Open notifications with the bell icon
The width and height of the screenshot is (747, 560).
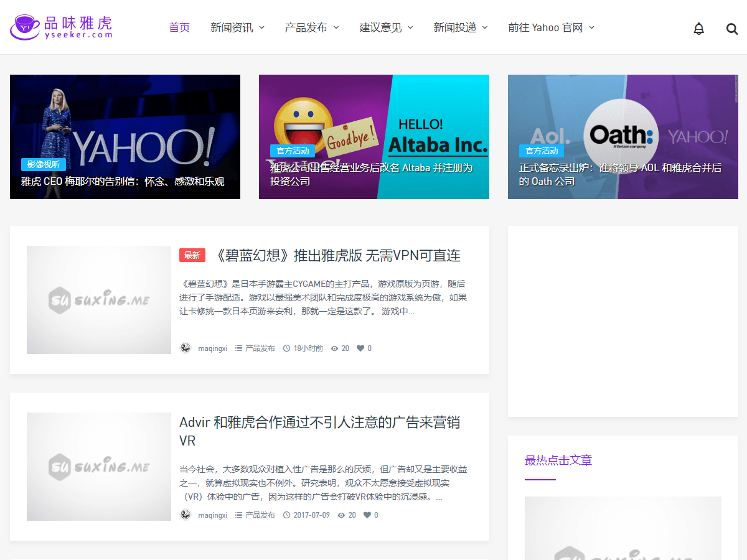tap(699, 28)
